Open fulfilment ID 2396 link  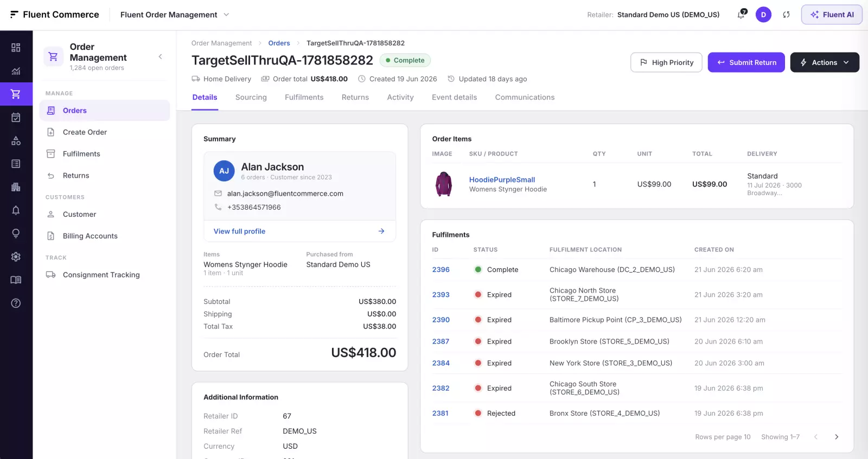(441, 270)
